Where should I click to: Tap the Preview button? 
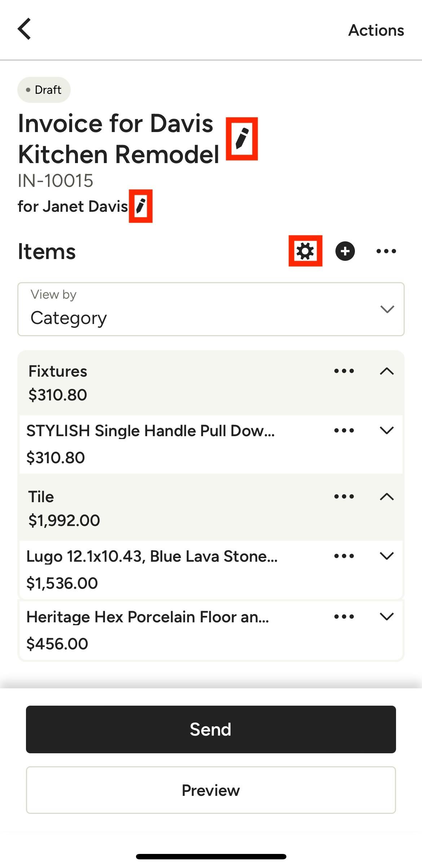coord(211,790)
